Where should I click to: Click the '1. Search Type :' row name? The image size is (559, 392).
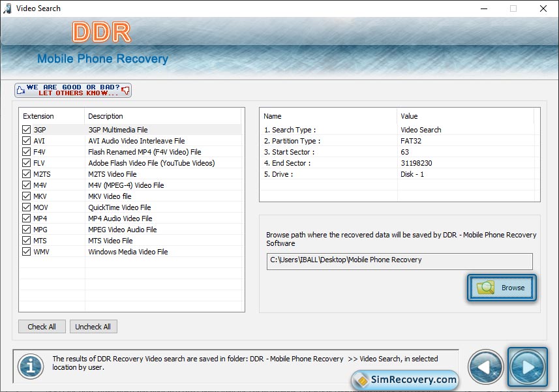coord(290,130)
